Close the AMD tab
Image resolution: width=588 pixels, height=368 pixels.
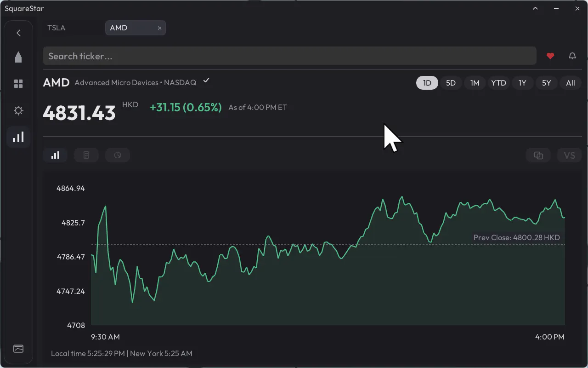[x=159, y=28]
